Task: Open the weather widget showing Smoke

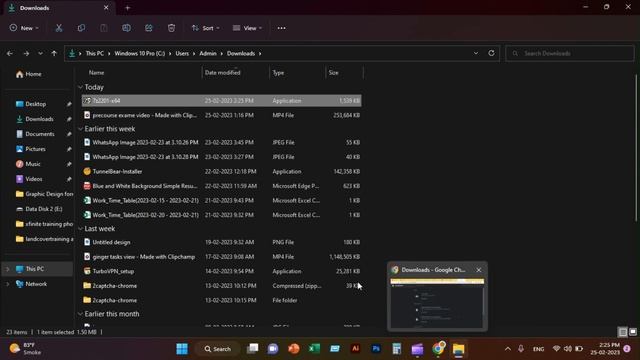Action: (25, 349)
